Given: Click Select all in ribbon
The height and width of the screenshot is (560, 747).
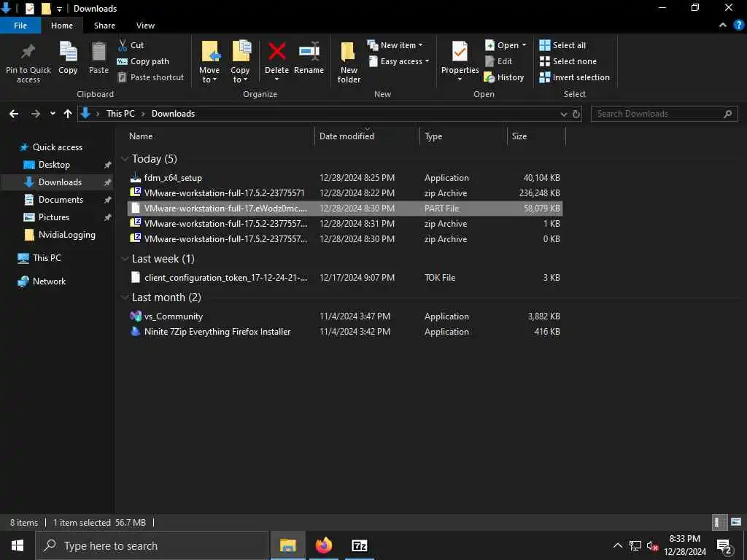Looking at the screenshot, I should pos(562,45).
